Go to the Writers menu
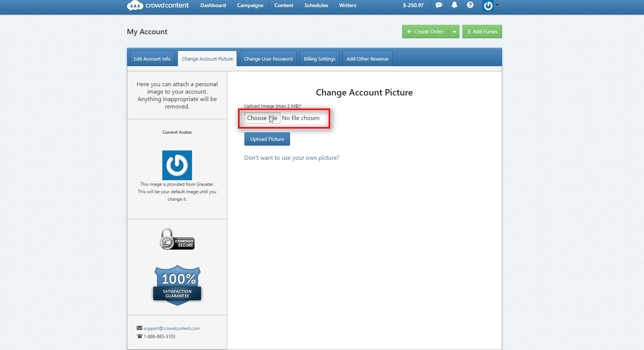Screen dimensions: 644x350 pos(347,6)
